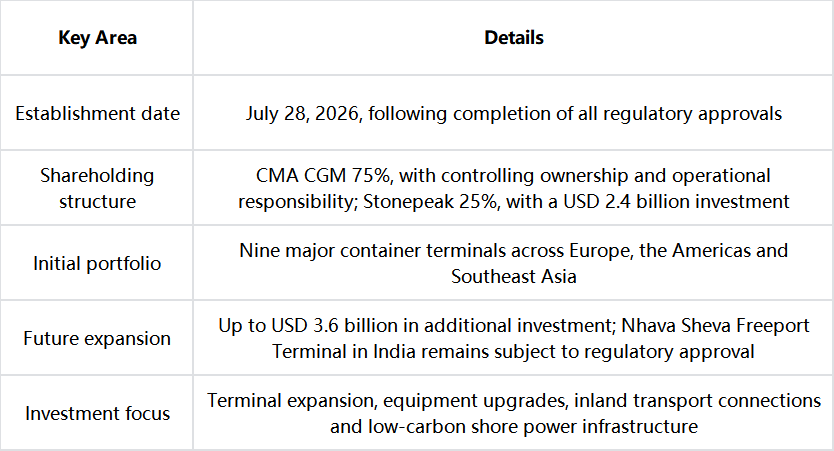Click the Key Area column header

tap(97, 38)
